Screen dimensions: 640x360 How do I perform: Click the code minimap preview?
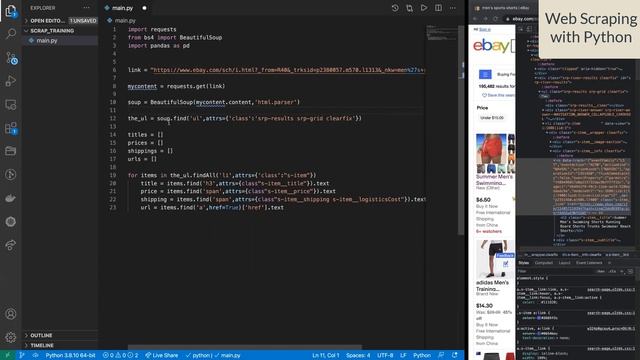pyautogui.click(x=442, y=33)
